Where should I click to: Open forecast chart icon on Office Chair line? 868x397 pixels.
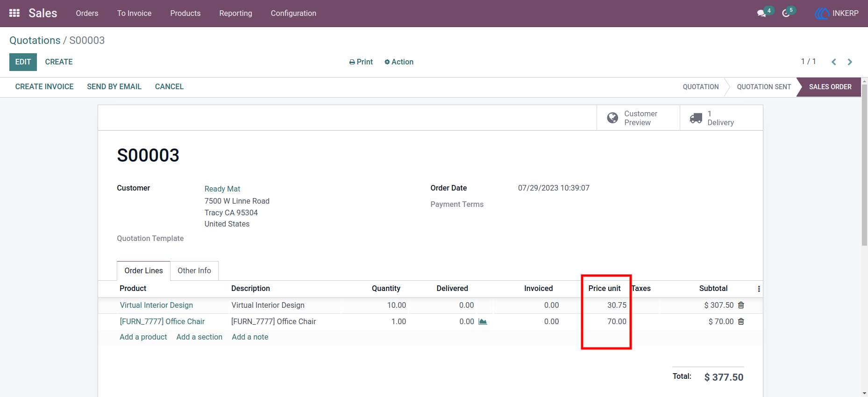[x=483, y=321]
